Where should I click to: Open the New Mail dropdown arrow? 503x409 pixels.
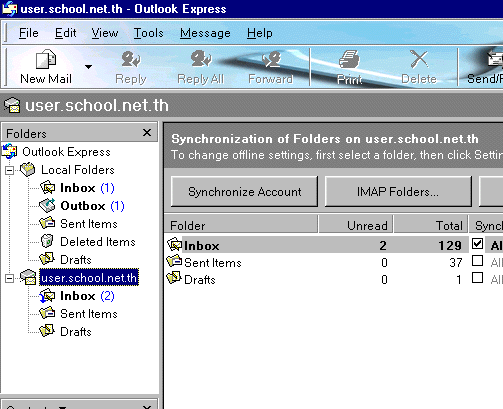click(88, 67)
